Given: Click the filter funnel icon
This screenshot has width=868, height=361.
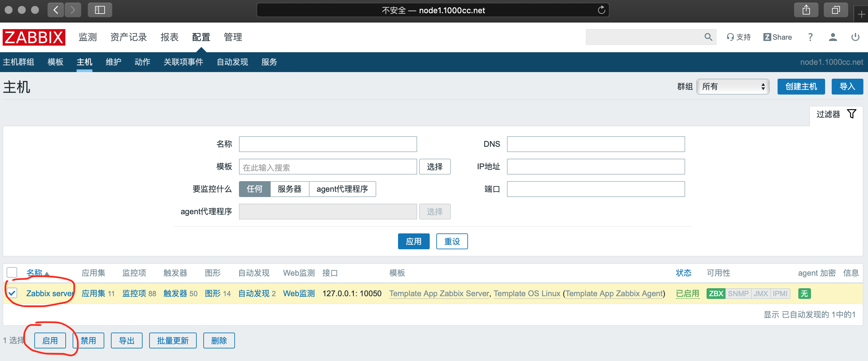Looking at the screenshot, I should tap(851, 114).
